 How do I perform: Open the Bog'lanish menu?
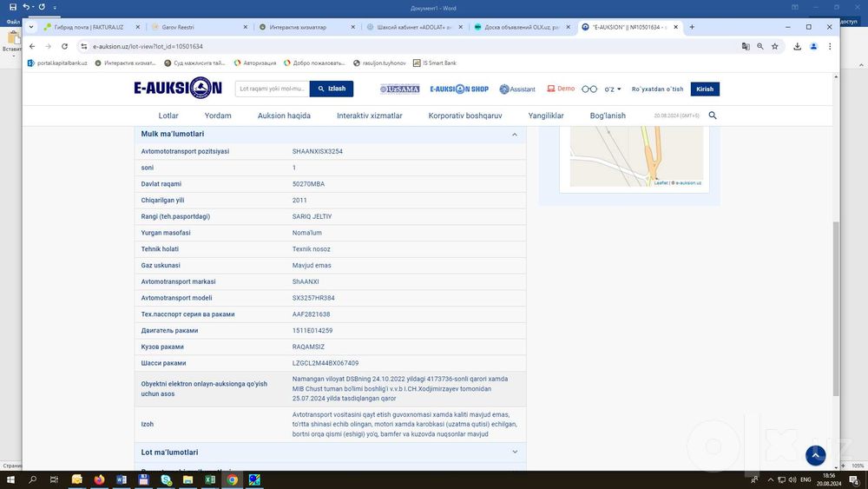(608, 116)
